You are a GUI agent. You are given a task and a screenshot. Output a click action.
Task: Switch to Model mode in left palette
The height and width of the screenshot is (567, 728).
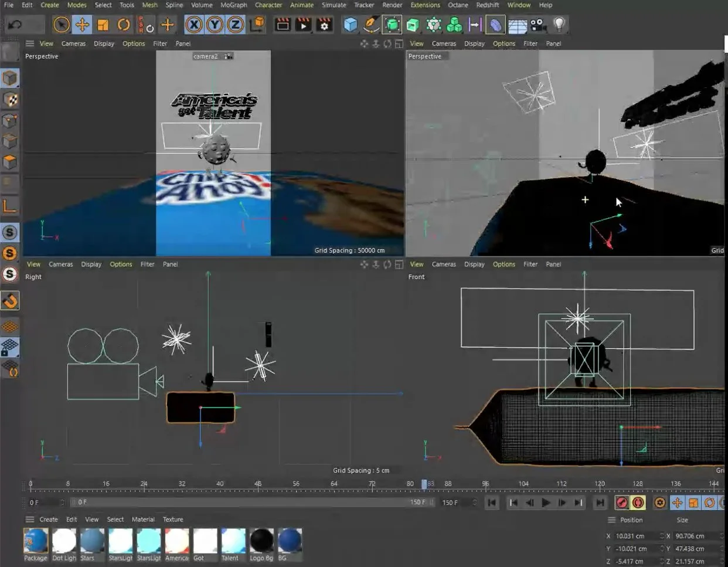click(10, 78)
